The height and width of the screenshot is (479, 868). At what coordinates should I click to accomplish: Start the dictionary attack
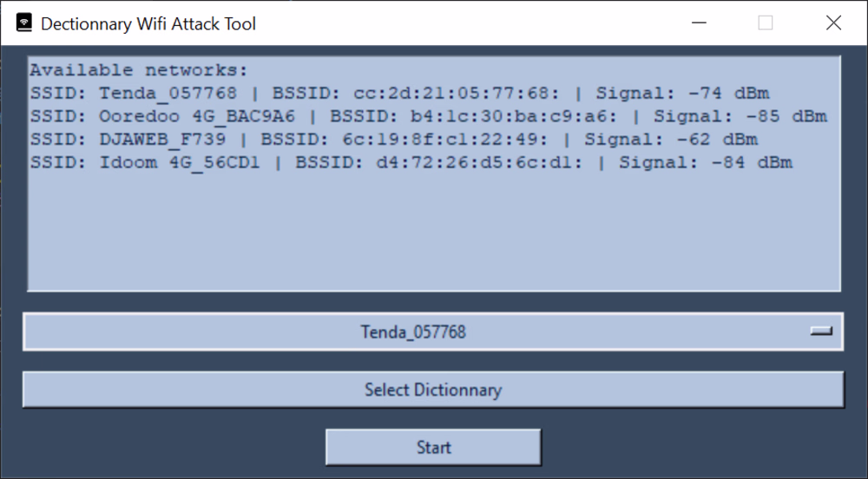pos(433,447)
